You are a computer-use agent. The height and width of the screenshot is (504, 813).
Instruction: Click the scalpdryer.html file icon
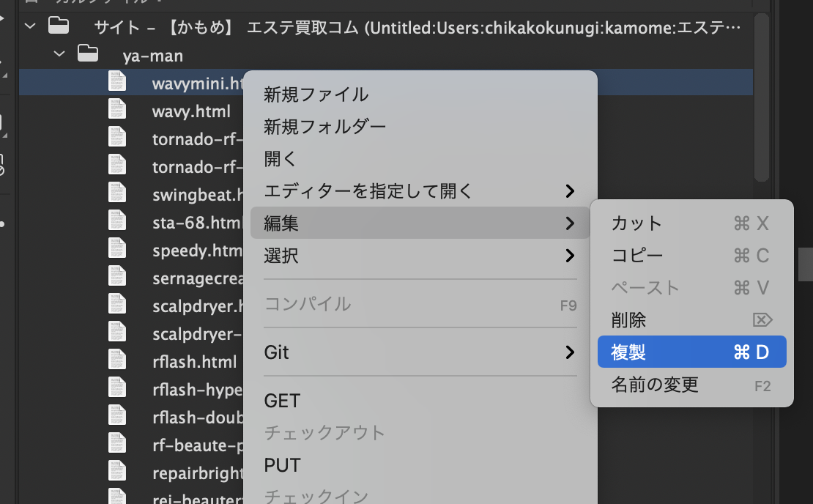coord(117,306)
